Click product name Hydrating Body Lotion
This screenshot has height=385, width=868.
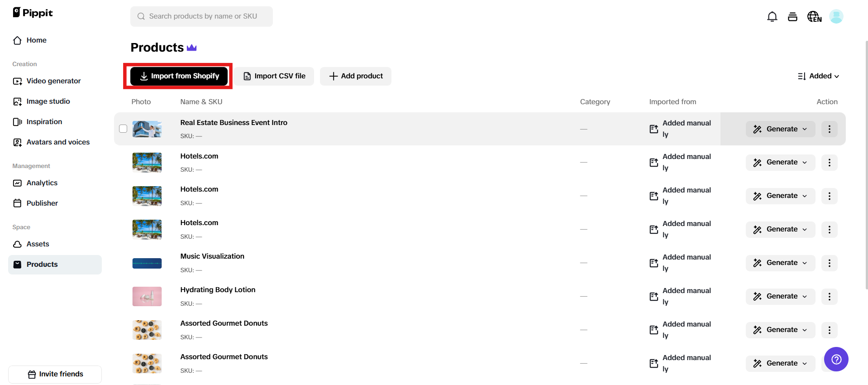click(x=218, y=290)
